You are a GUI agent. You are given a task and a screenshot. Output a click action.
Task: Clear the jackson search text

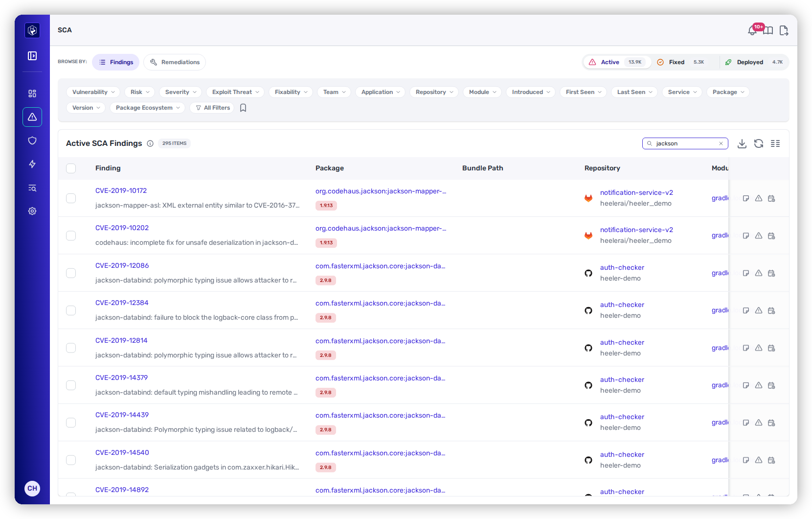[721, 143]
